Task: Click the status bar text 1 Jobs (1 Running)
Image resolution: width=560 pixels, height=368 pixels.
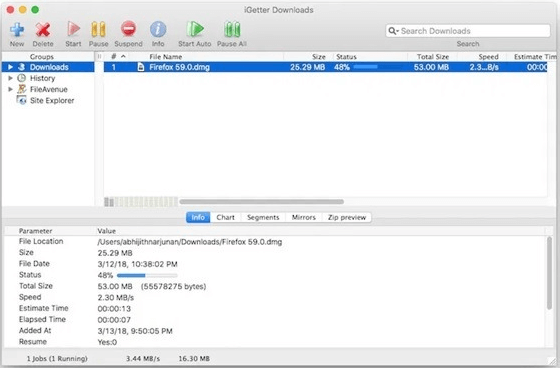Action: [57, 358]
